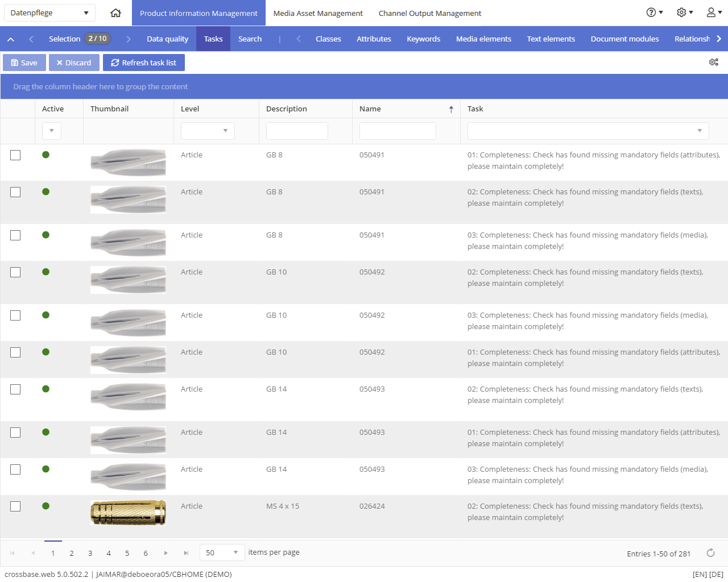Click the Name filter input field
The width and height of the screenshot is (728, 582).
(398, 131)
